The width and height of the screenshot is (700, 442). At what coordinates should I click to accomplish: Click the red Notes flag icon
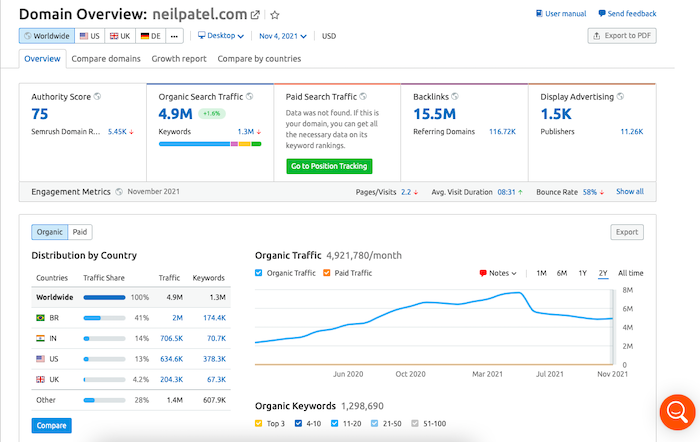[x=483, y=273]
